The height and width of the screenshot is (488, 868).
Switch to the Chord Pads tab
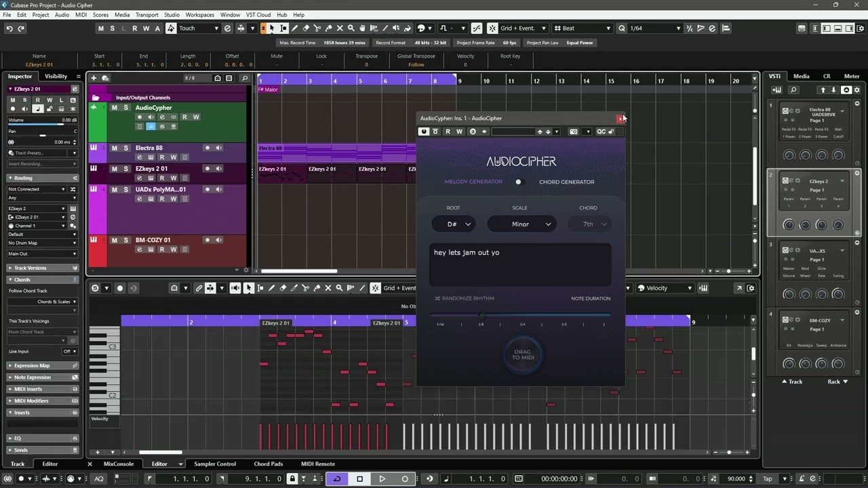click(269, 464)
